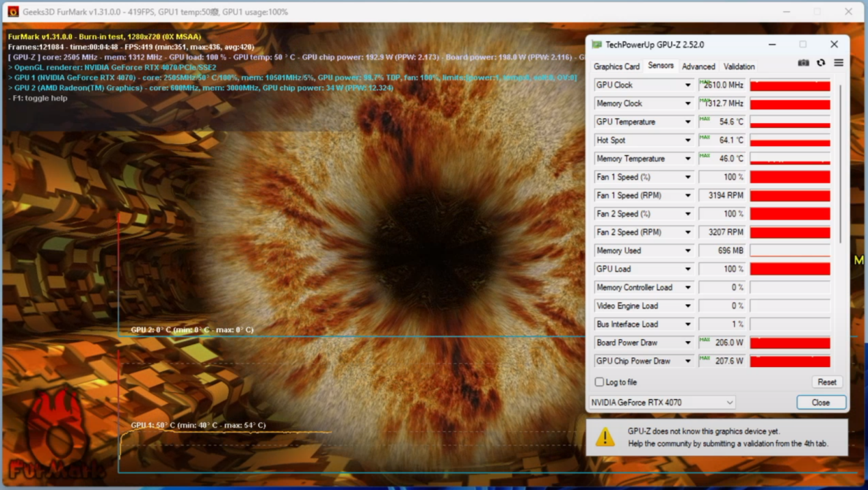Open the Memory Used sensor dropdown
Image resolution: width=868 pixels, height=490 pixels.
pos(687,251)
